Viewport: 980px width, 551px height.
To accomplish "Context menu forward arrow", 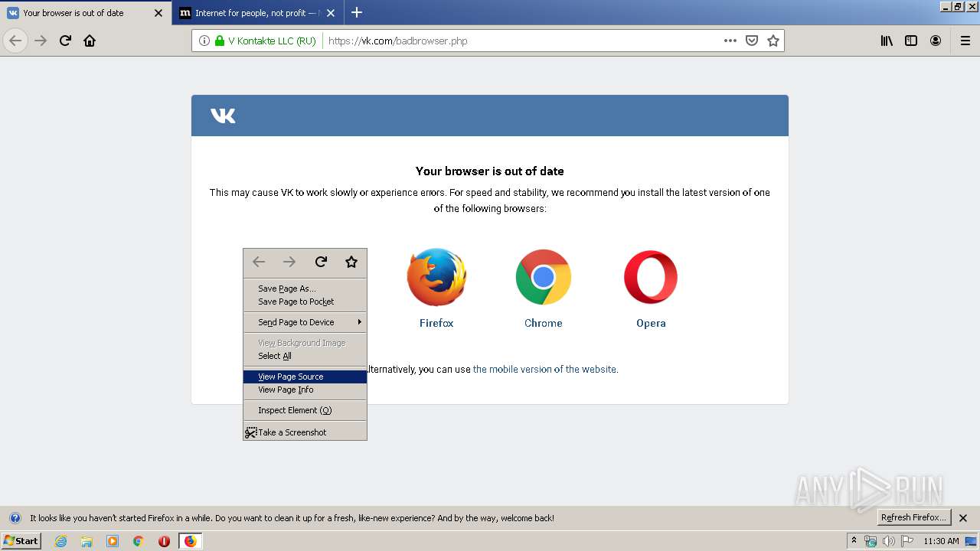I will (289, 262).
